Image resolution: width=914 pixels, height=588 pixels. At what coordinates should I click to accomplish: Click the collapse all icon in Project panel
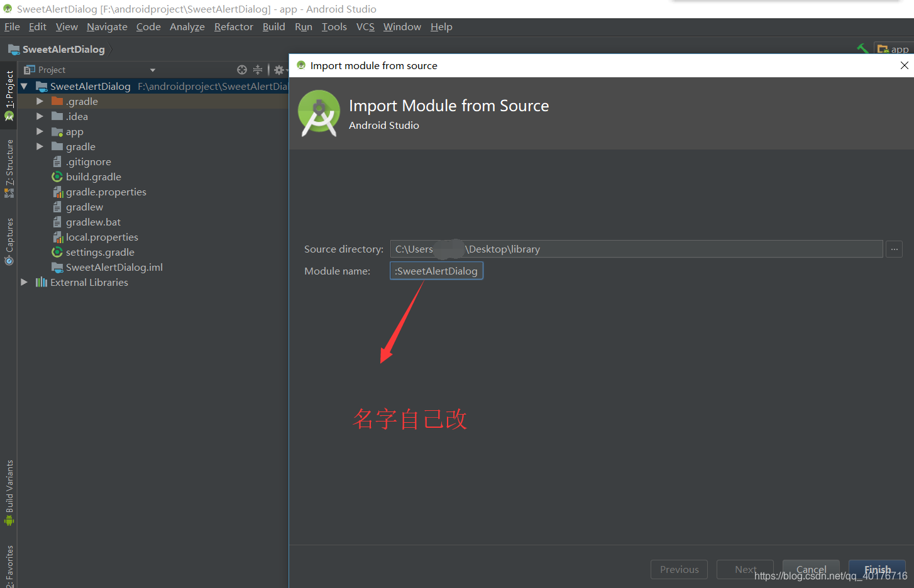[x=258, y=70]
